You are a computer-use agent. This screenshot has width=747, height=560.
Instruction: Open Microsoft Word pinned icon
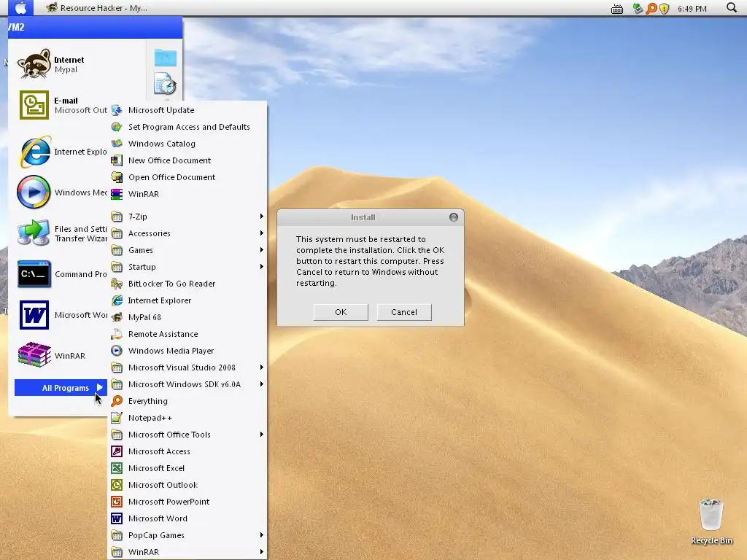(x=34, y=315)
